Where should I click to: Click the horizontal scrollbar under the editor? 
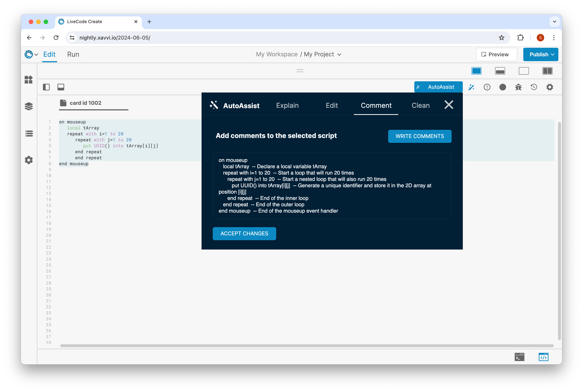click(x=306, y=346)
